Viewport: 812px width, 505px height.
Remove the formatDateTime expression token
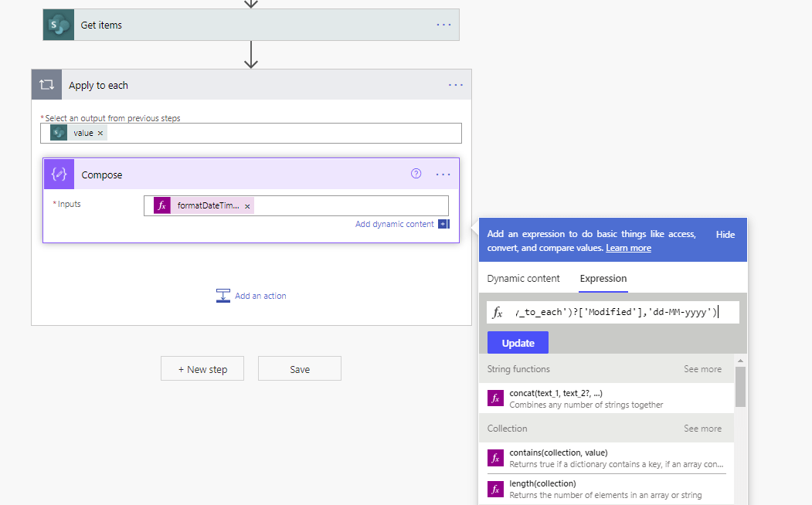point(247,206)
